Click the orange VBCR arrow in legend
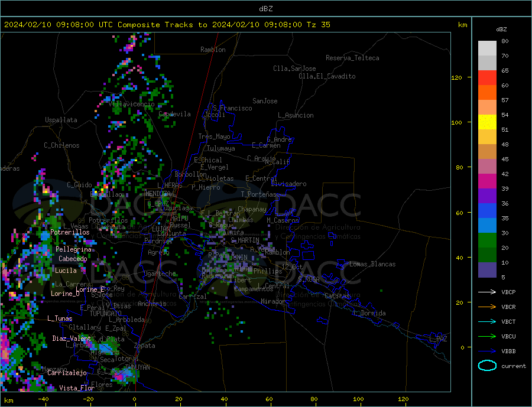Screen dimensions: 532x407 [487, 307]
